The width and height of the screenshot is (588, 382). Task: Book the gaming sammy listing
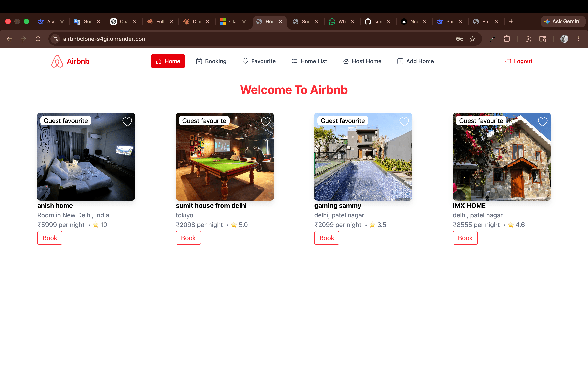327,238
